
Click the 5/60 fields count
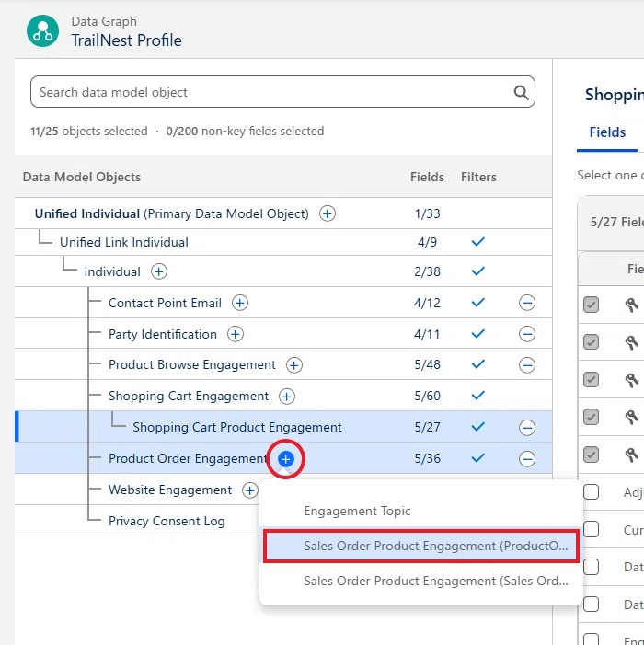(427, 397)
